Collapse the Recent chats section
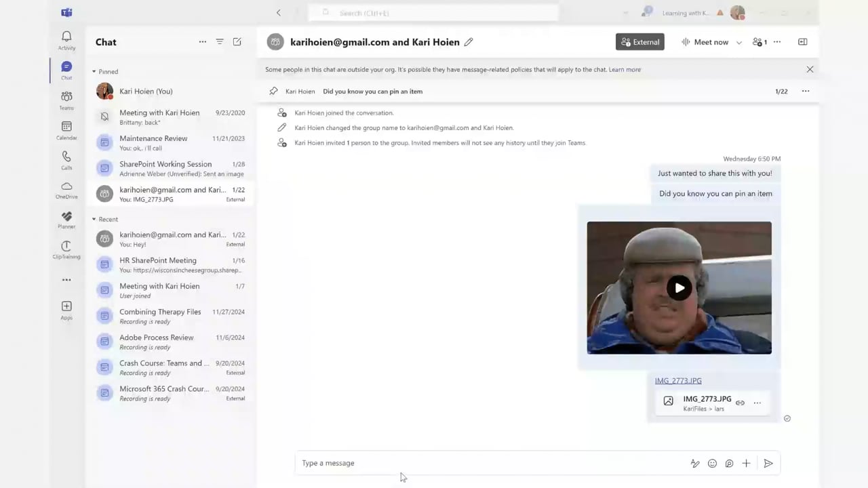The image size is (868, 488). click(x=94, y=219)
